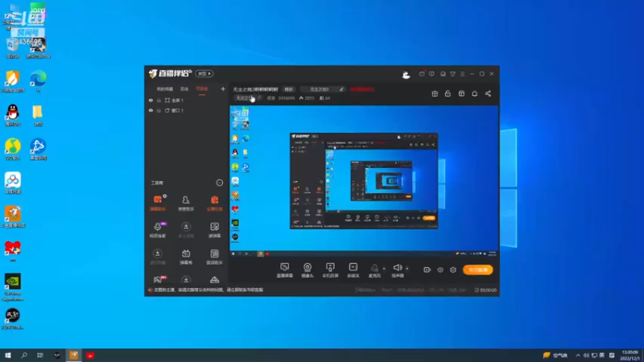This screenshot has width=644, height=362.
Task: Open the duck avatar profile icon
Action: (x=406, y=74)
